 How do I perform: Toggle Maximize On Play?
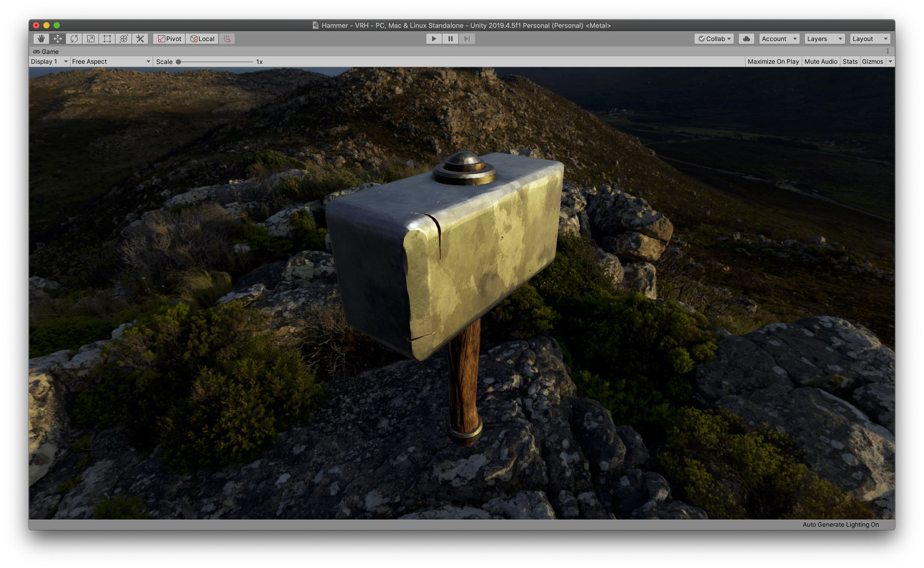(773, 62)
